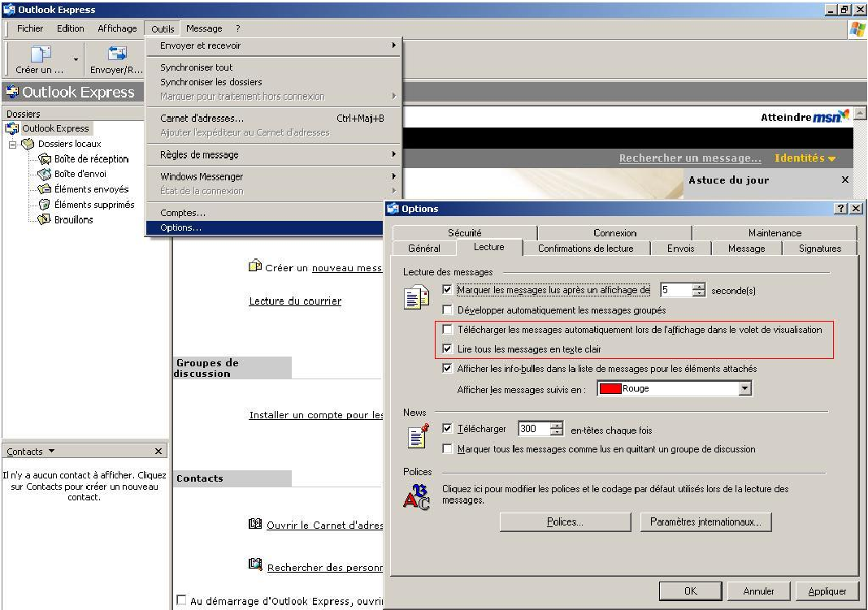The height and width of the screenshot is (610, 868).
Task: Enable Marquer tous les messages comme lus
Action: 447,449
